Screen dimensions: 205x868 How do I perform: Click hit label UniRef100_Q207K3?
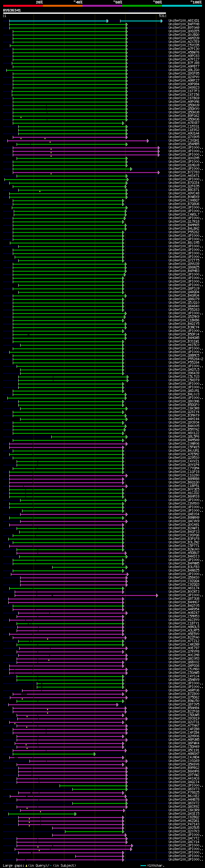(184, 831)
